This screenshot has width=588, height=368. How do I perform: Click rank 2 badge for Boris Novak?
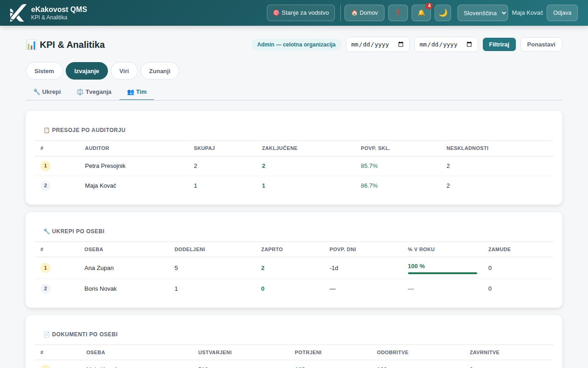[x=45, y=289]
